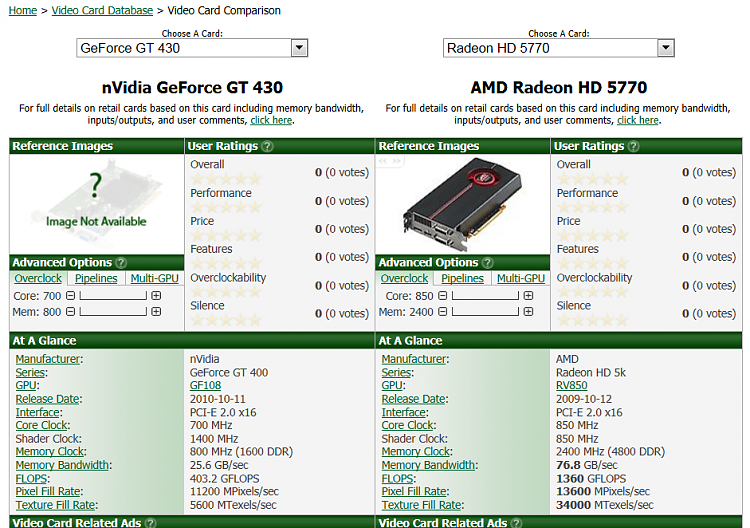Click help icon beside GT 430 User Ratings
Viewport: 750px width, 528px height.
click(268, 146)
